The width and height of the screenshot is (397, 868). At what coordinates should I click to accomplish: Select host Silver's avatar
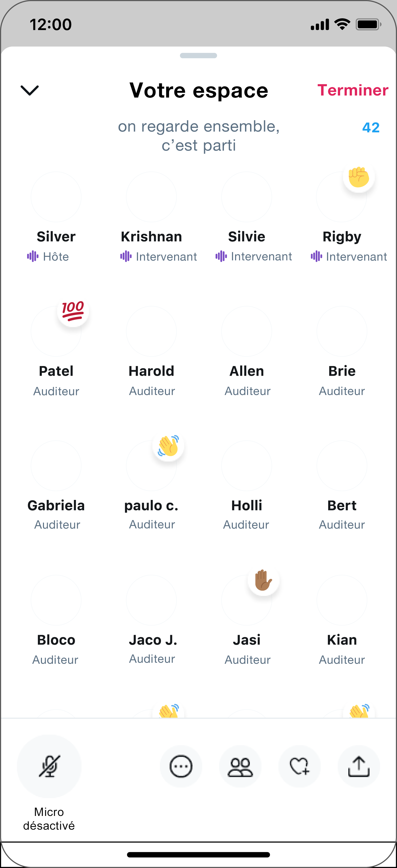tap(56, 197)
